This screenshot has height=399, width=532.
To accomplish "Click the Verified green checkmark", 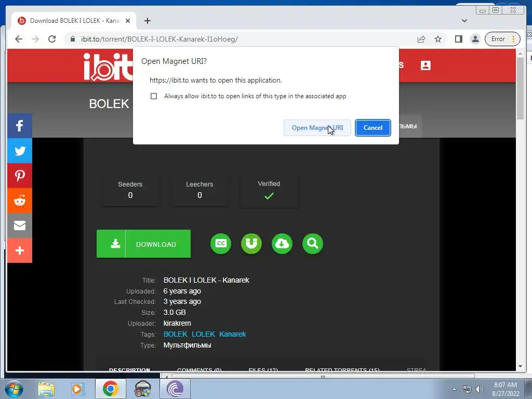I will (269, 196).
